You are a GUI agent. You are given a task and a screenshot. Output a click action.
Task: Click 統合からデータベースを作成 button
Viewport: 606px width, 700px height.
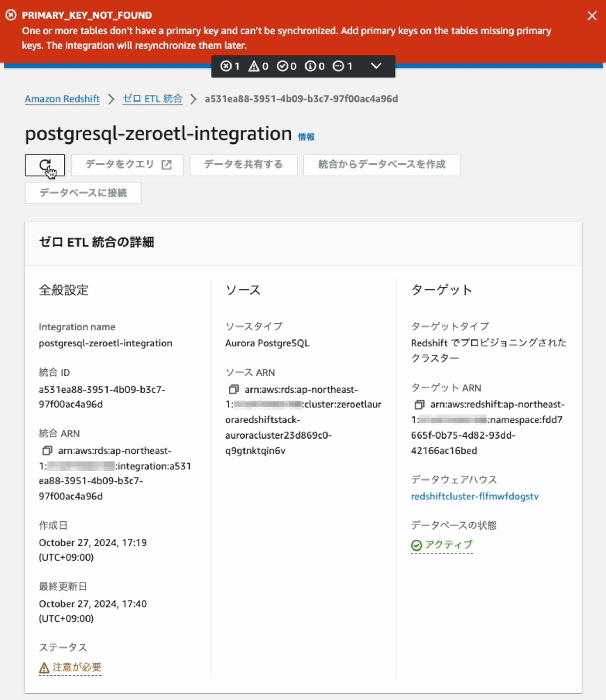tap(382, 165)
